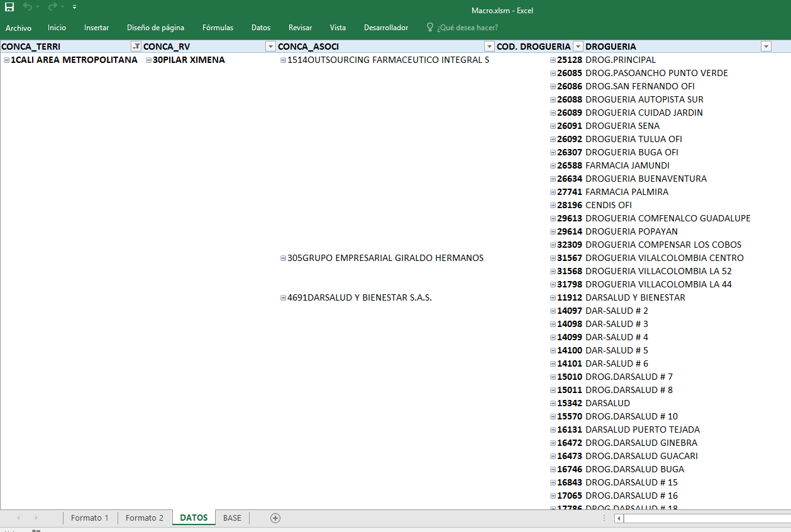This screenshot has height=532, width=791.
Task: Select the DROG.PASOANCHO PUNTO VERDE cell
Action: point(656,74)
